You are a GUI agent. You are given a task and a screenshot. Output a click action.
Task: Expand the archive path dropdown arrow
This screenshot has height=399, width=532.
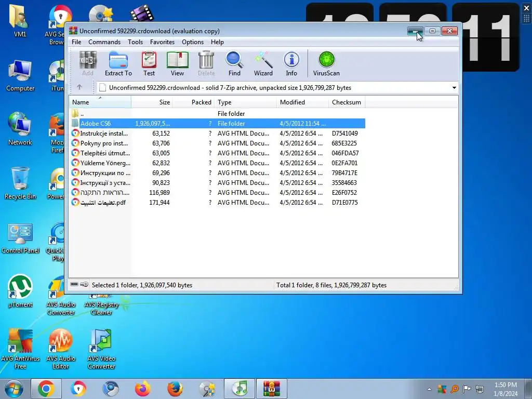point(454,88)
